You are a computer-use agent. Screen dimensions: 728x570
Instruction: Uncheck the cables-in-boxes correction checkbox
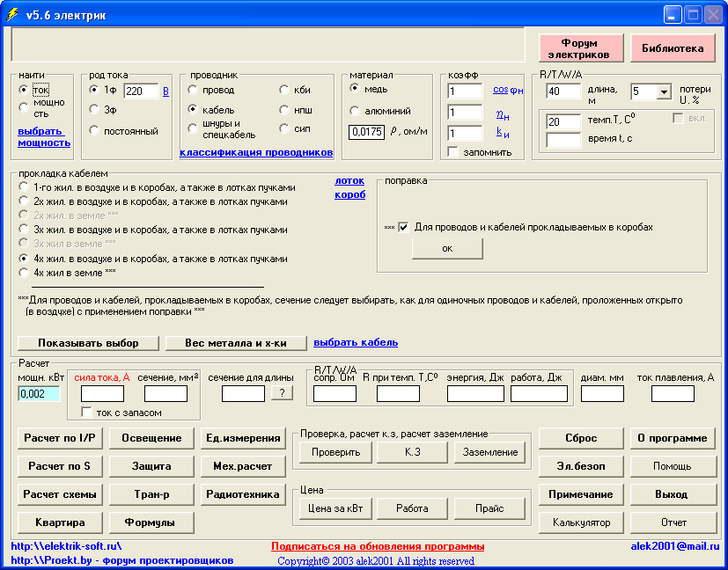click(404, 227)
